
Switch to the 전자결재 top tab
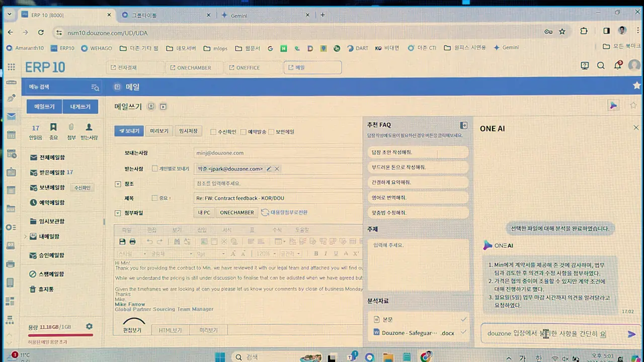(x=136, y=67)
